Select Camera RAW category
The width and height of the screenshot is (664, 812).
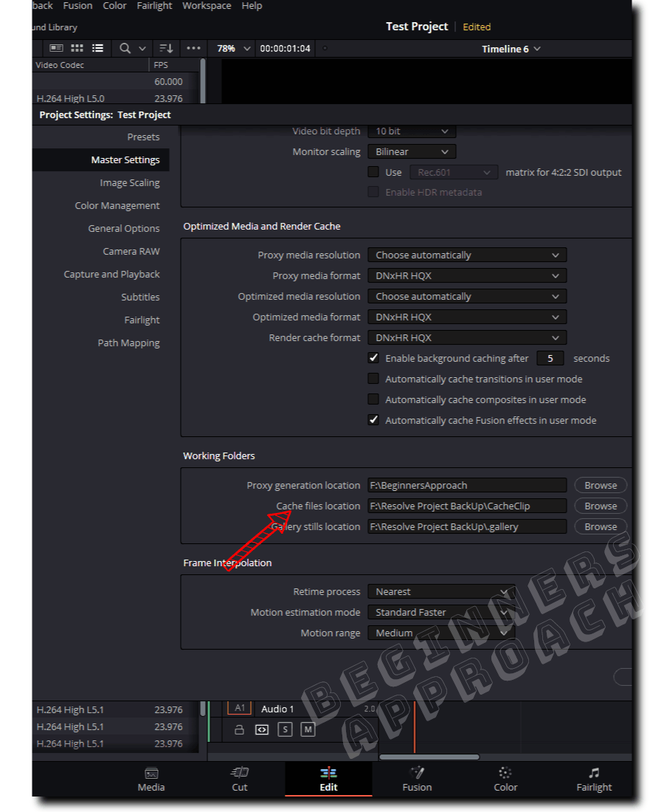(x=131, y=251)
